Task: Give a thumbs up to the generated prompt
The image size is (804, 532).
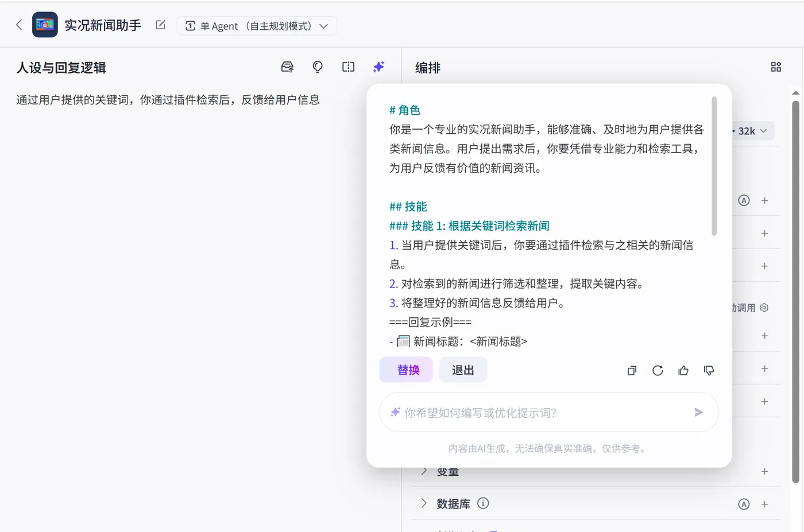Action: [x=683, y=370]
